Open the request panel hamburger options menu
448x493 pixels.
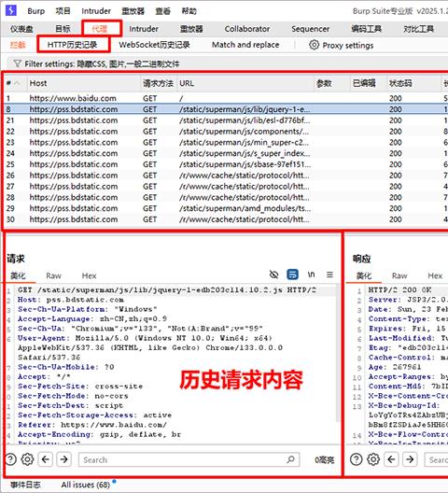[329, 275]
